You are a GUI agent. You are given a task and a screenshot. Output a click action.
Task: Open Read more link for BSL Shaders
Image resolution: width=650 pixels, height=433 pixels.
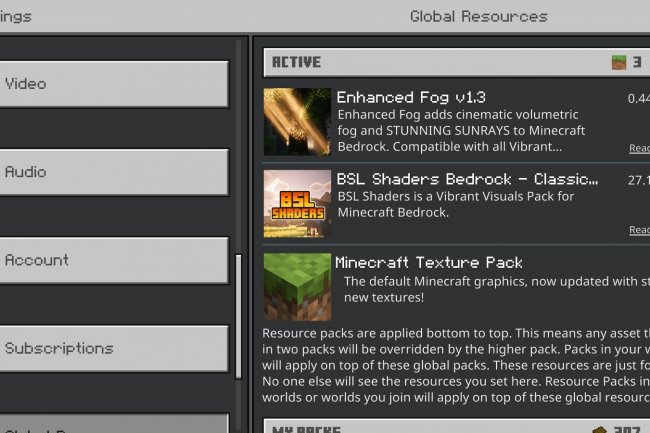639,230
